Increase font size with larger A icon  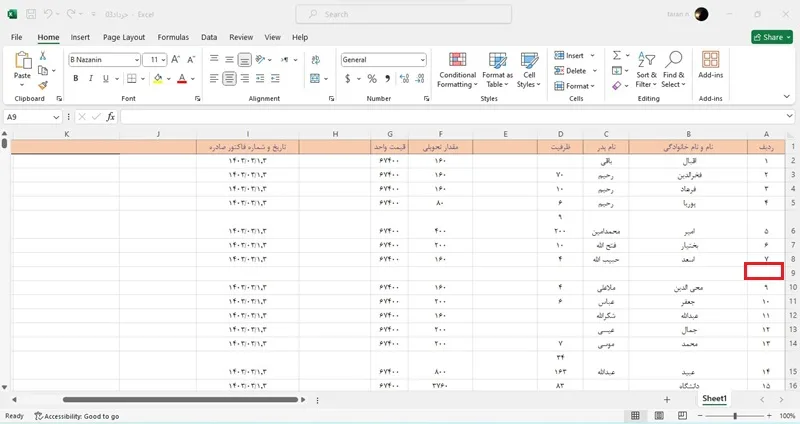coord(175,60)
